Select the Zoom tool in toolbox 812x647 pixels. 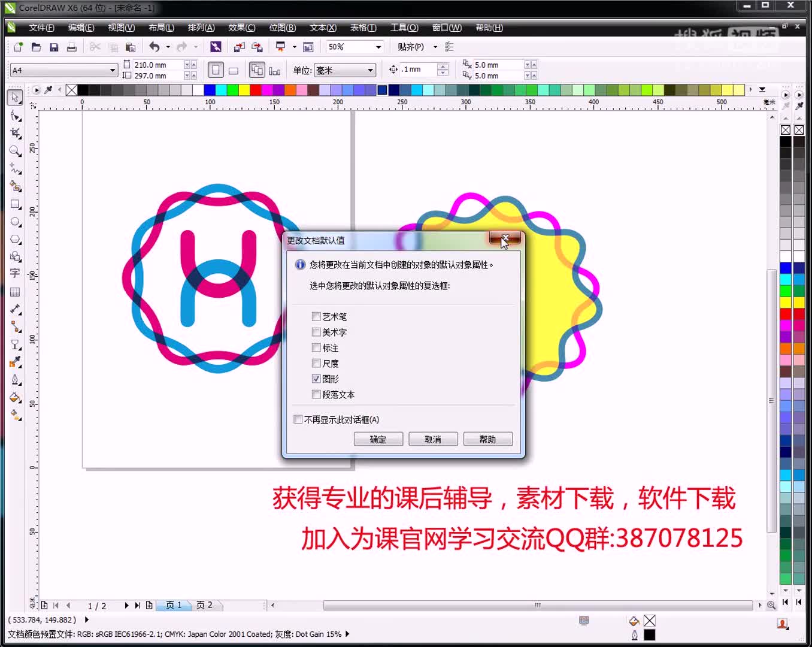15,151
